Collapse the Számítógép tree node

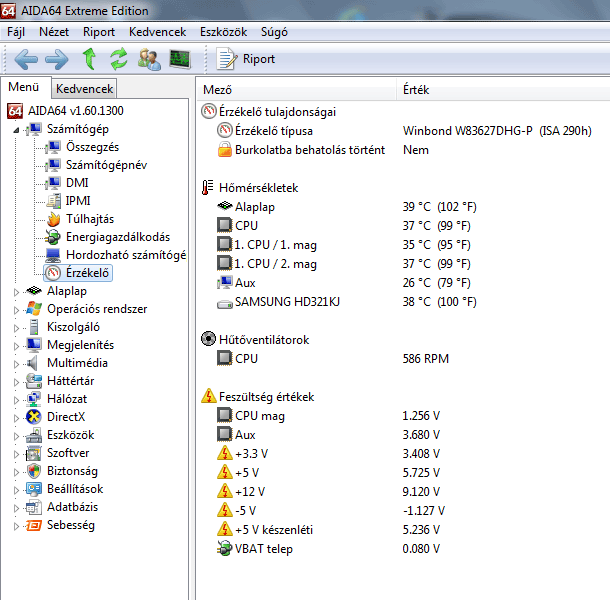click(16, 130)
